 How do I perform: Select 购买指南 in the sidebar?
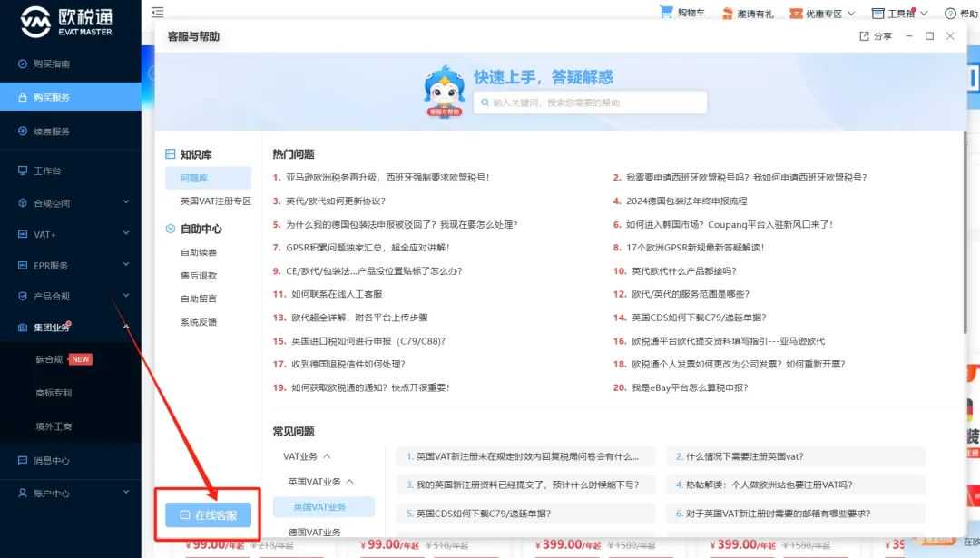tap(42, 64)
